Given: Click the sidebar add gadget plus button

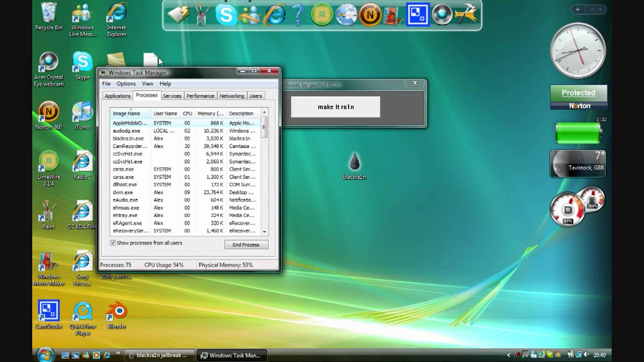Looking at the screenshot, I should [x=578, y=10].
